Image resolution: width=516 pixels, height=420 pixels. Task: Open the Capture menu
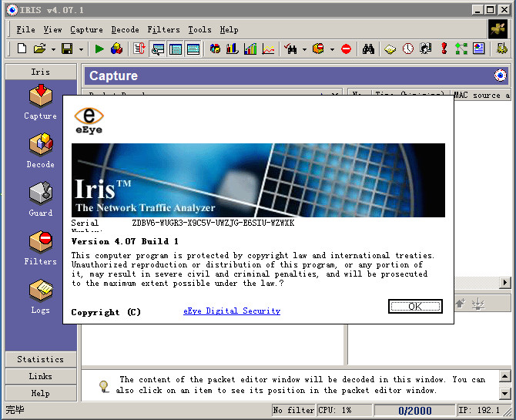(x=86, y=29)
